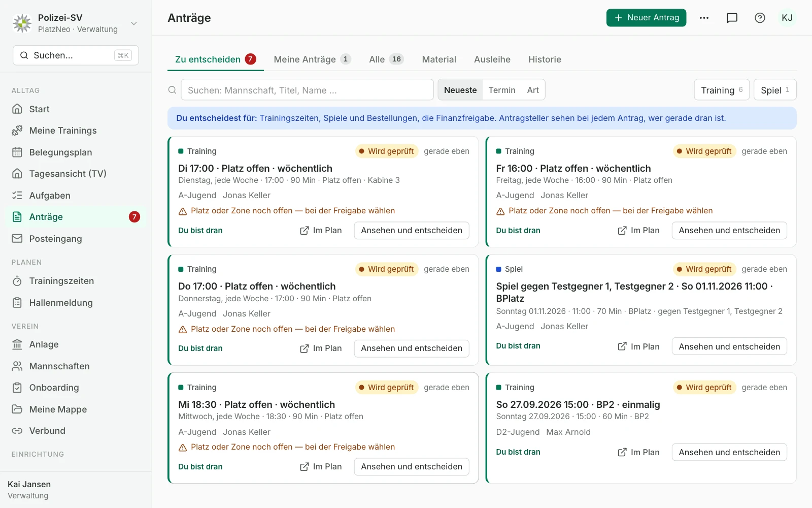Switch to the Material tab
812x508 pixels.
pyautogui.click(x=439, y=59)
